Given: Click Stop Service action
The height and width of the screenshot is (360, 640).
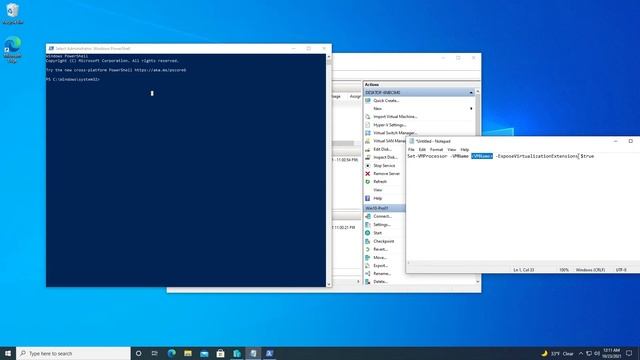Looking at the screenshot, I should pyautogui.click(x=384, y=166).
